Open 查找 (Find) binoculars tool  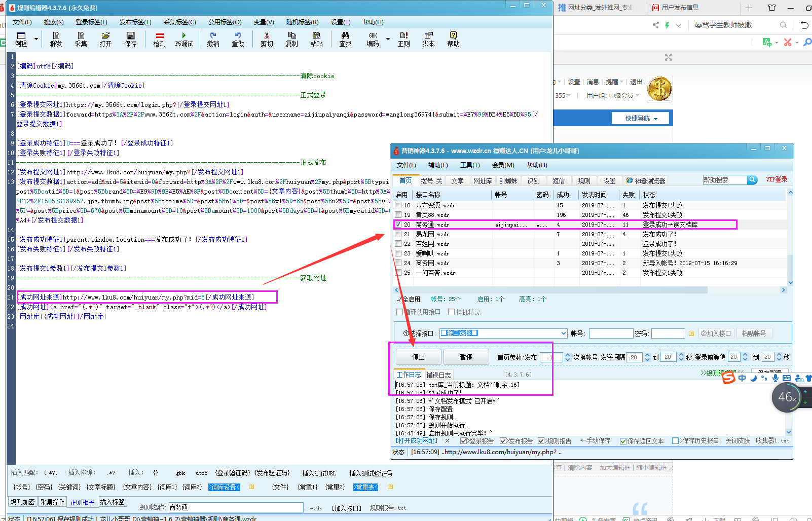345,39
